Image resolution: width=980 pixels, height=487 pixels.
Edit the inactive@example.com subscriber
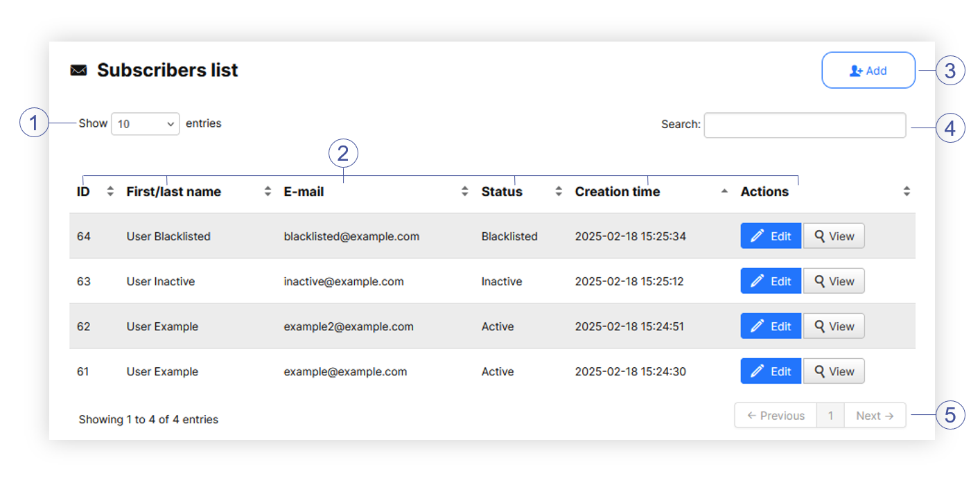click(770, 281)
